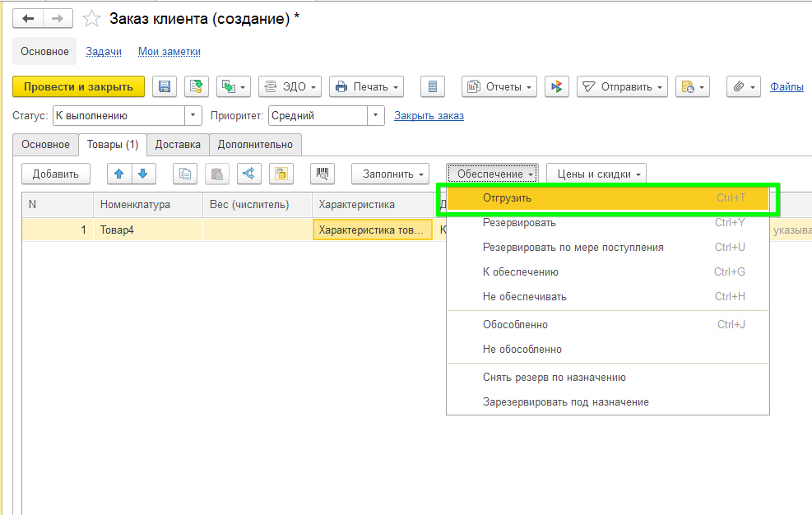Click the Приоритет field Средний
Viewport: 812px width, 515px height.
tap(318, 115)
